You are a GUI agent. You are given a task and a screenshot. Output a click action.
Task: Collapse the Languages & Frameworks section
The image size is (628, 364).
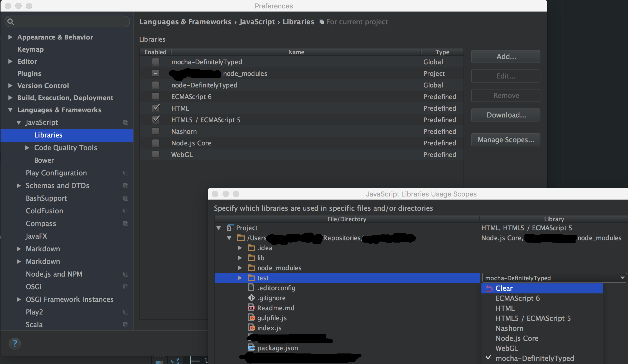[x=10, y=110]
